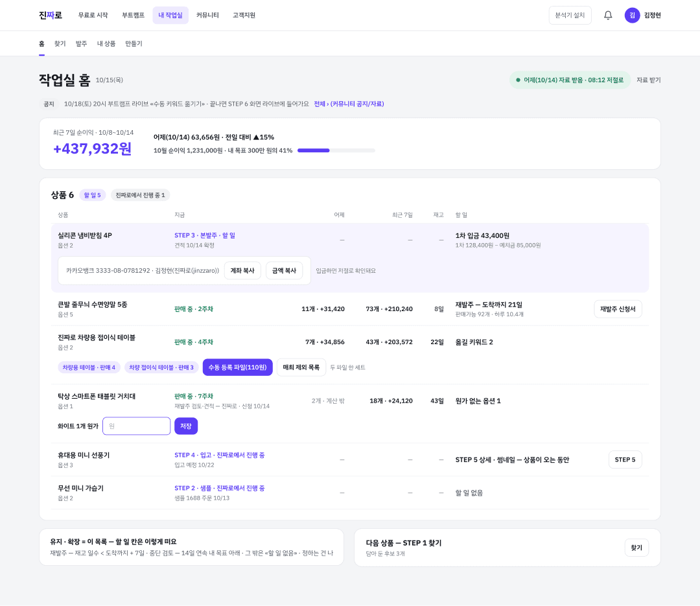700x606 pixels.
Task: Switch to the 발주 sub-tab
Action: pos(81,43)
